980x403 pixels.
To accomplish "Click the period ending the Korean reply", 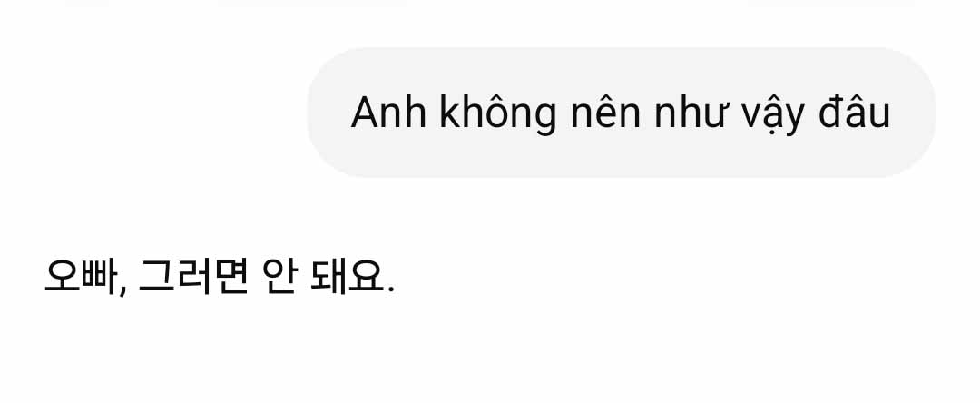I will coord(391,290).
